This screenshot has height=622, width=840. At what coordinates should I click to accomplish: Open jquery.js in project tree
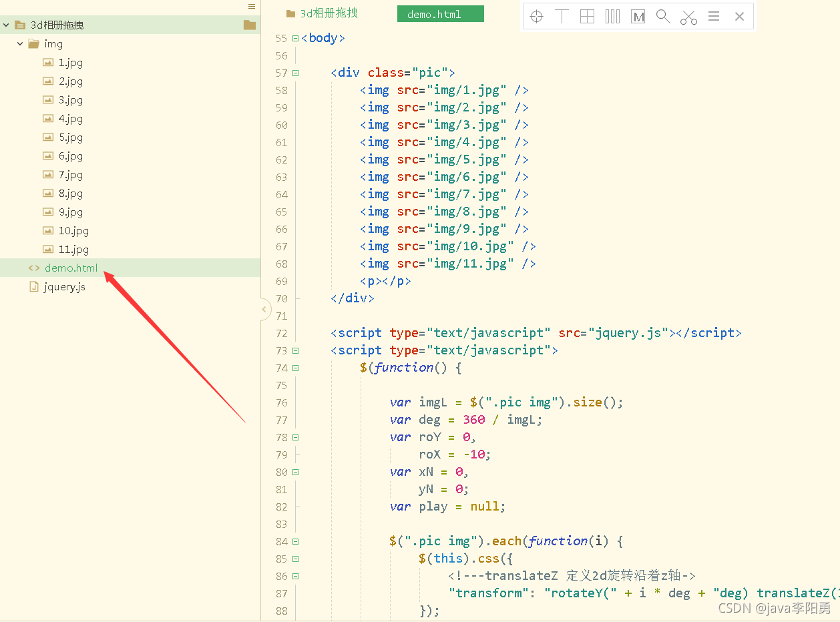[x=65, y=287]
